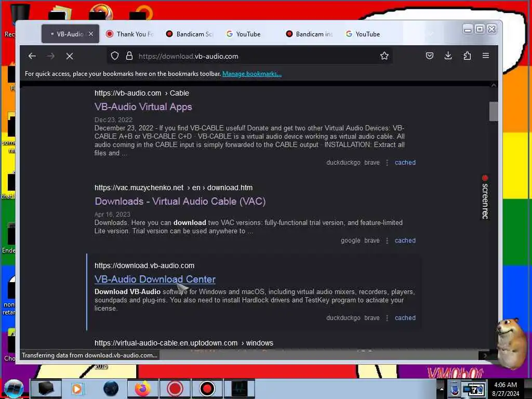The height and width of the screenshot is (399, 532).
Task: Bookmark this page with the star icon
Action: tap(384, 56)
